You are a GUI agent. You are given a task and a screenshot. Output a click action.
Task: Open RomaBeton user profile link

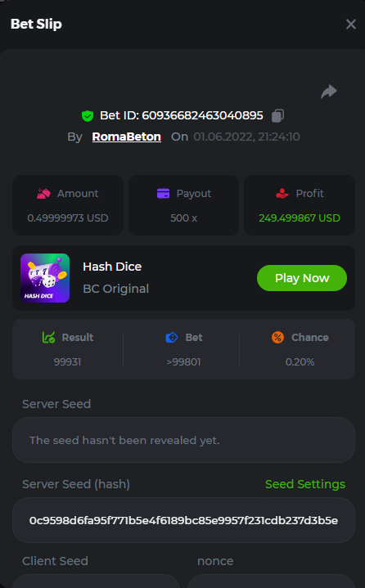coord(127,137)
